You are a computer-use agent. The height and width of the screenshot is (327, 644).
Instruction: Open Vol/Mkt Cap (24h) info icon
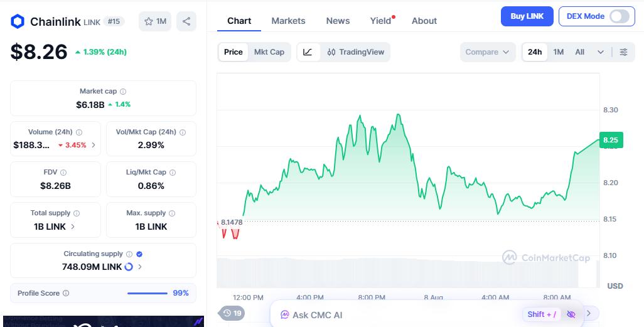click(183, 132)
